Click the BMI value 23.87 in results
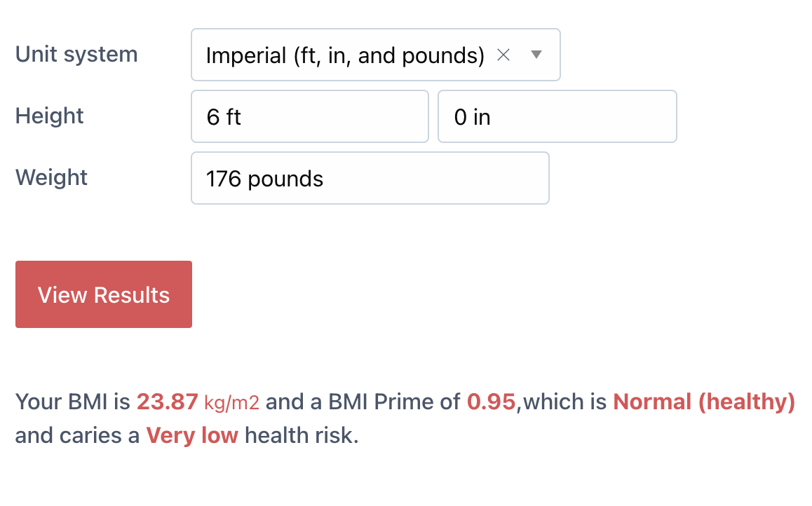The width and height of the screenshot is (812, 506). coord(168,402)
